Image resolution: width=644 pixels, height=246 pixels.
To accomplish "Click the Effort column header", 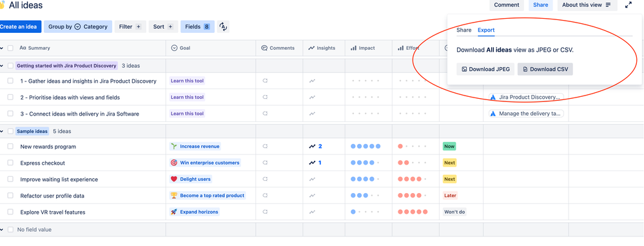I will point(416,48).
